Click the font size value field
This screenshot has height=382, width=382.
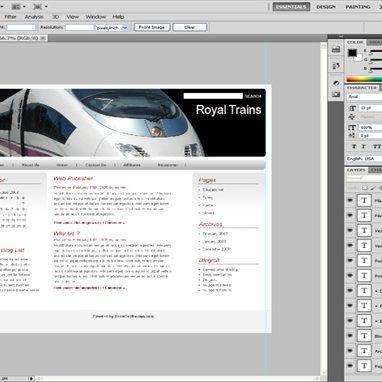click(370, 108)
